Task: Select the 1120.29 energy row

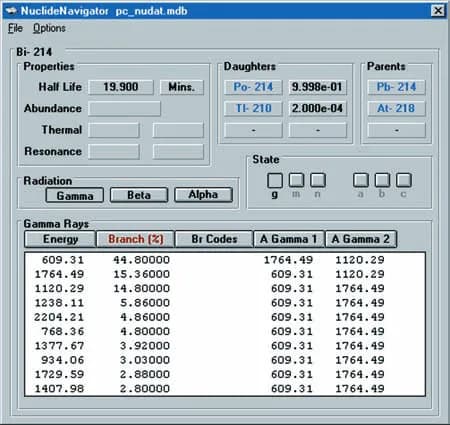Action: click(x=225, y=288)
